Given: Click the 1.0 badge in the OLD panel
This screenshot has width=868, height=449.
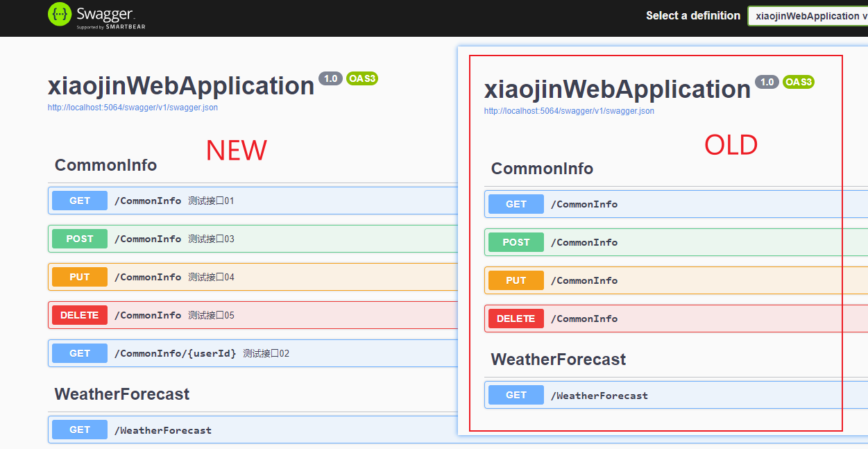Looking at the screenshot, I should [767, 82].
